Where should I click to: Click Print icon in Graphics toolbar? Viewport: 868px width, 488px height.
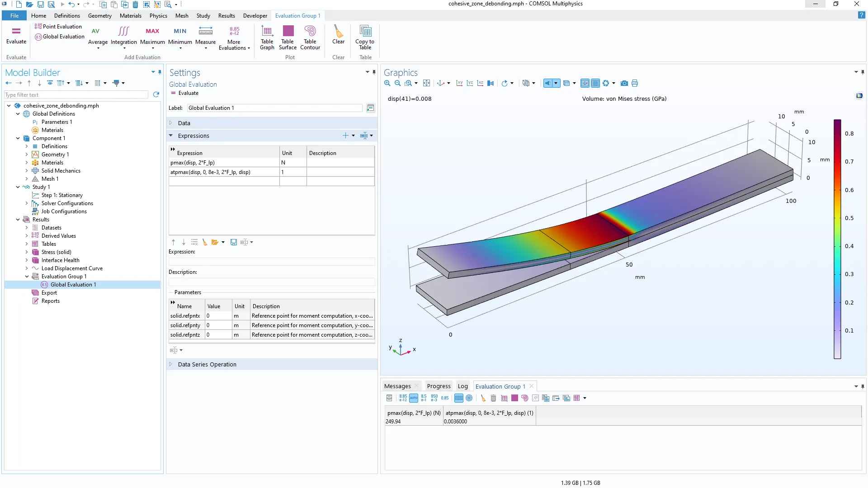click(635, 83)
